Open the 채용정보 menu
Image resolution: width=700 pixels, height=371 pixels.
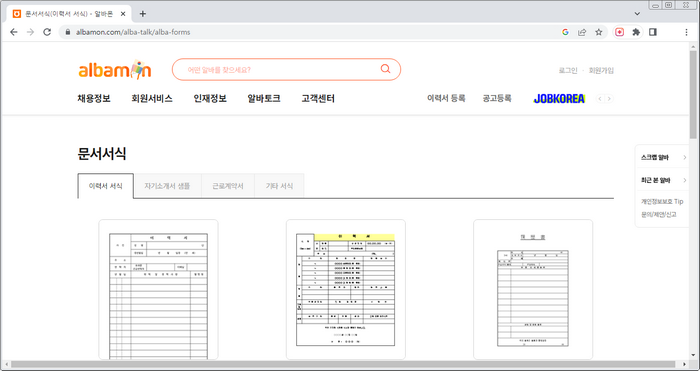(x=94, y=99)
